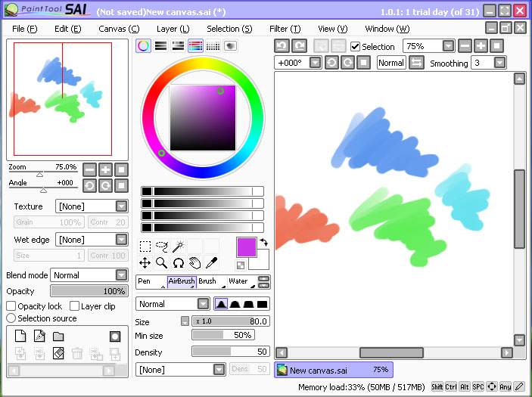The width and height of the screenshot is (532, 397).
Task: Open the layer Blend mode dropdown
Action: coord(121,275)
